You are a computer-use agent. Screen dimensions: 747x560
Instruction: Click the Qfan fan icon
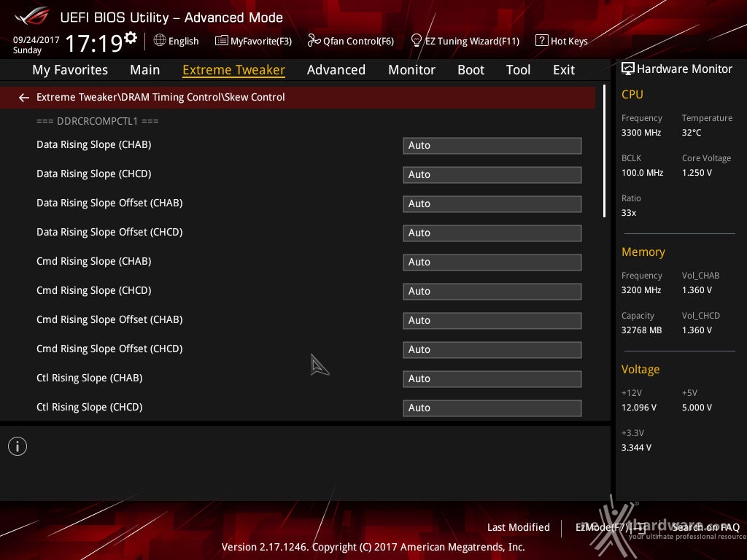(x=314, y=41)
